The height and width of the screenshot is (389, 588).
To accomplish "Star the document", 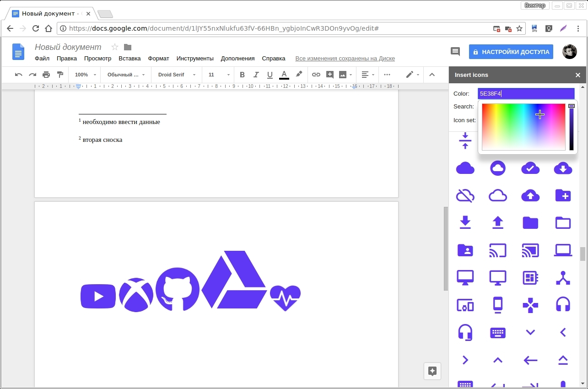I will pyautogui.click(x=115, y=47).
